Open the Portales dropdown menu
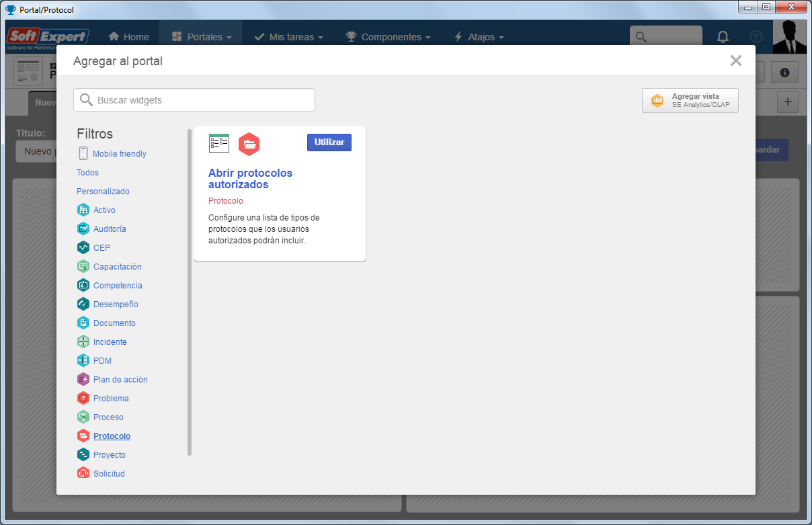This screenshot has height=525, width=812. pyautogui.click(x=201, y=37)
